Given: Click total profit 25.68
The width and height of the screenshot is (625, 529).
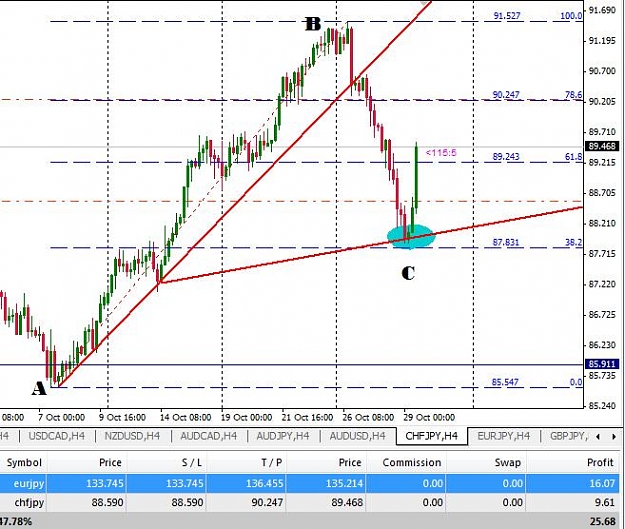Looking at the screenshot, I should 603,521.
